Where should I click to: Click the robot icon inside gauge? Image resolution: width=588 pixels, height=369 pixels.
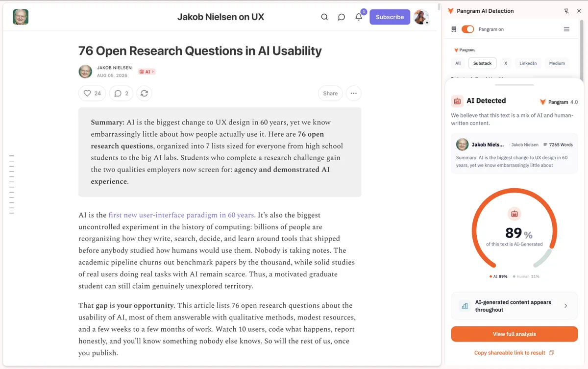tap(514, 214)
